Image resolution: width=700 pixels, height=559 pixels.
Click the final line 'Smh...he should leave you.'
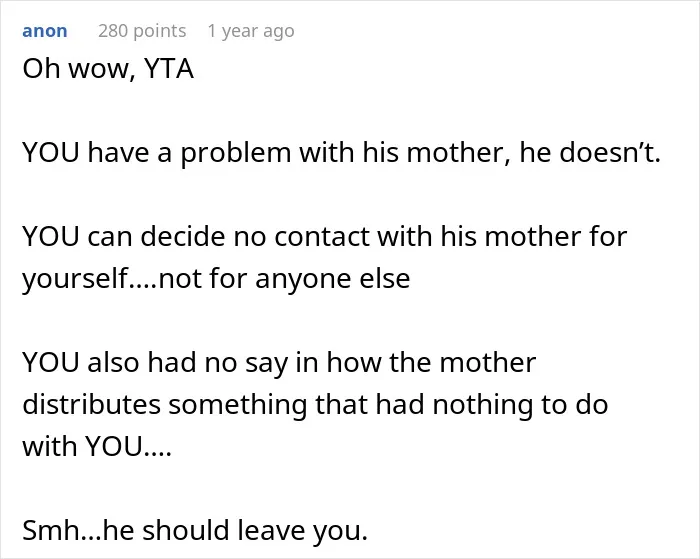pos(195,530)
